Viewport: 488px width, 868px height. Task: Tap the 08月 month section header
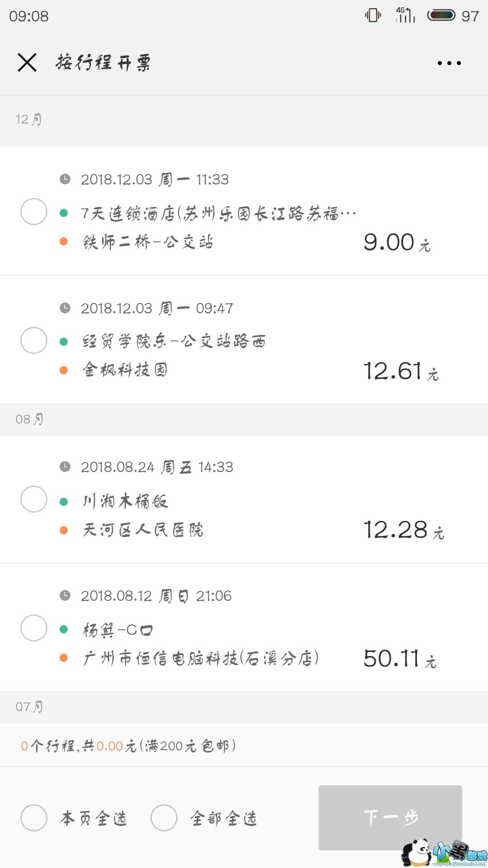30,420
